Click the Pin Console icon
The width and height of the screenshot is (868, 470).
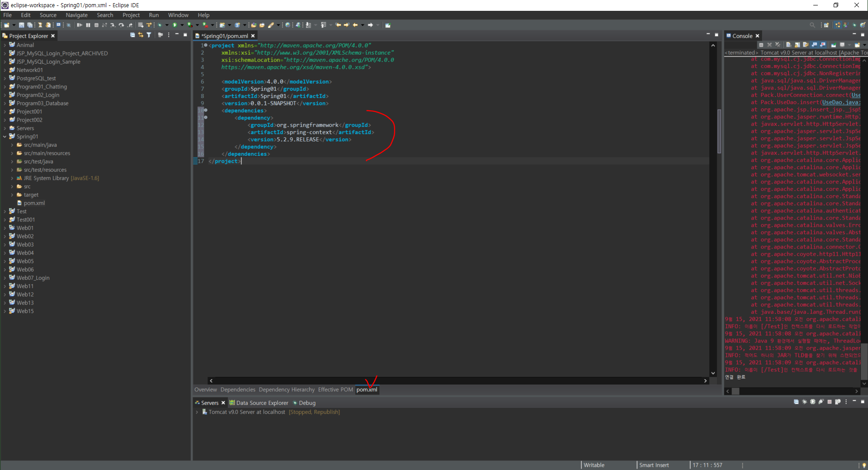coord(833,45)
